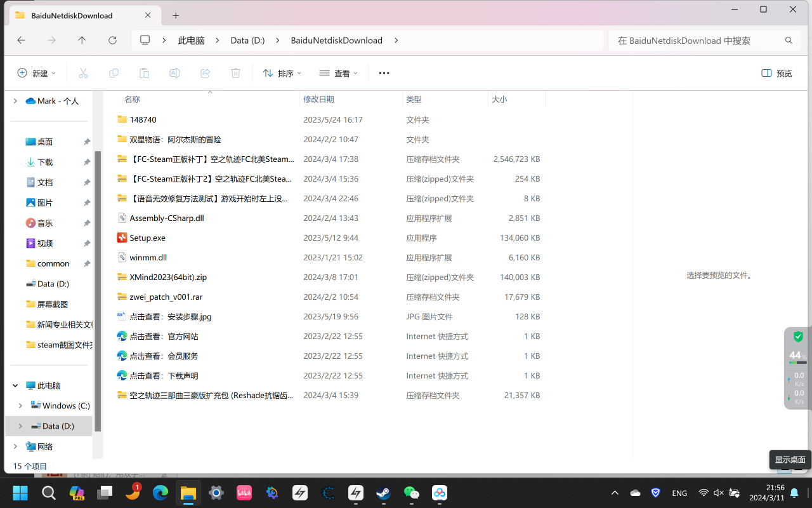Image resolution: width=812 pixels, height=508 pixels.
Task: Show hidden tray icons chevron
Action: [x=615, y=493]
